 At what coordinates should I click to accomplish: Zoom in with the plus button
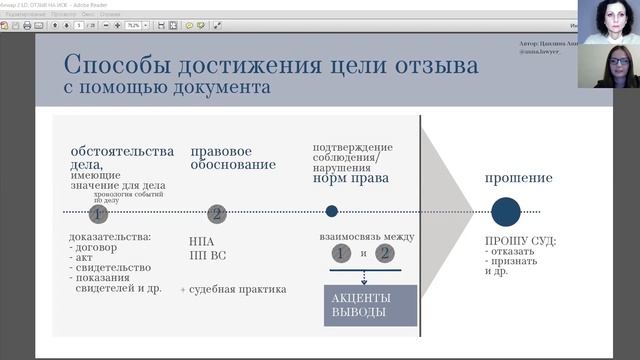coord(118,26)
